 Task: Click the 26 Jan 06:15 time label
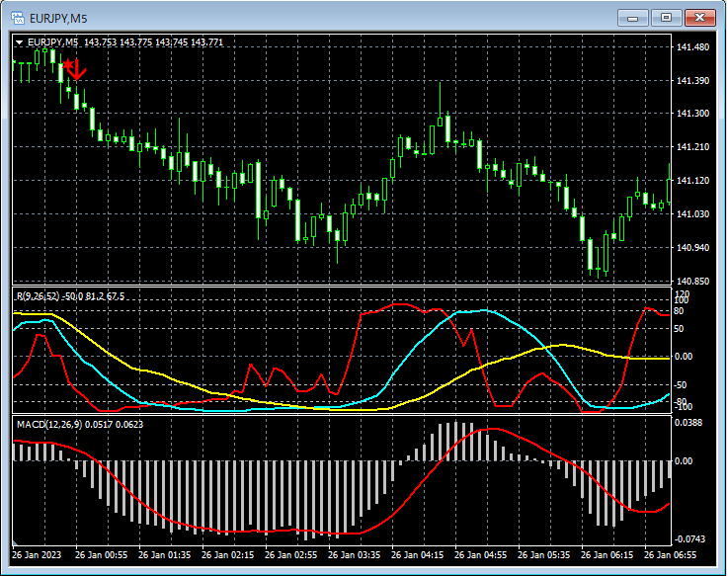coord(607,555)
